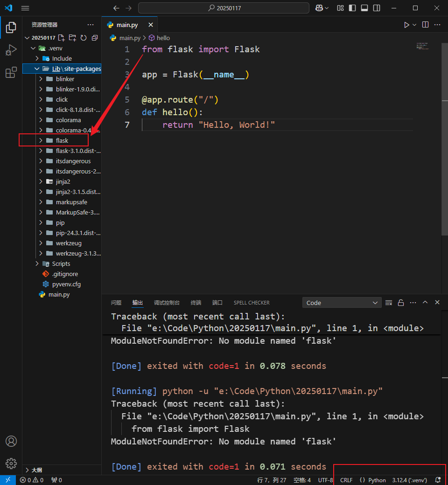
Task: Open output panel more actions
Action: pos(413,303)
